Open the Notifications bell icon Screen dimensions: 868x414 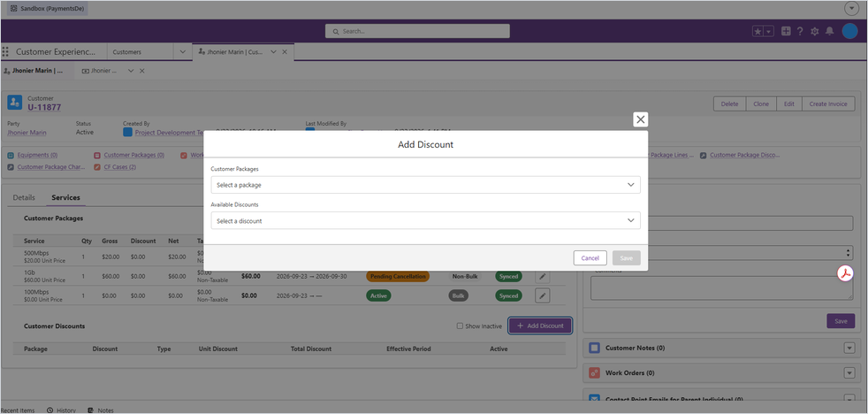[829, 31]
